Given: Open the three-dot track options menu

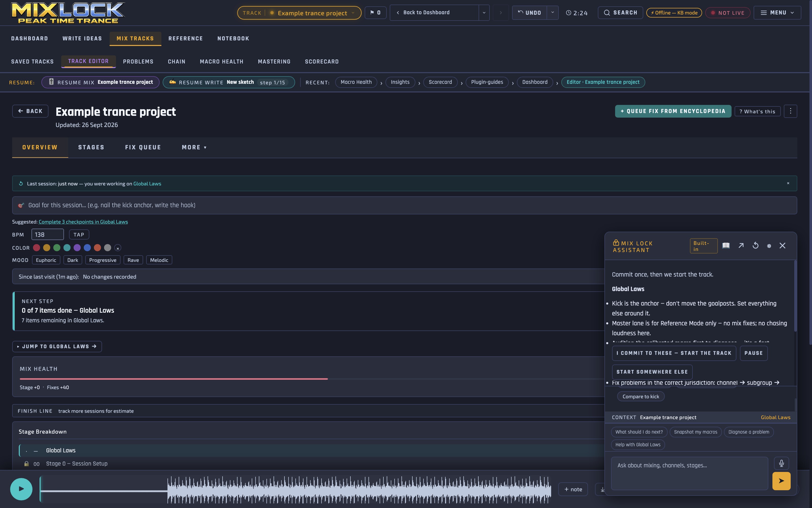Looking at the screenshot, I should pyautogui.click(x=790, y=111).
